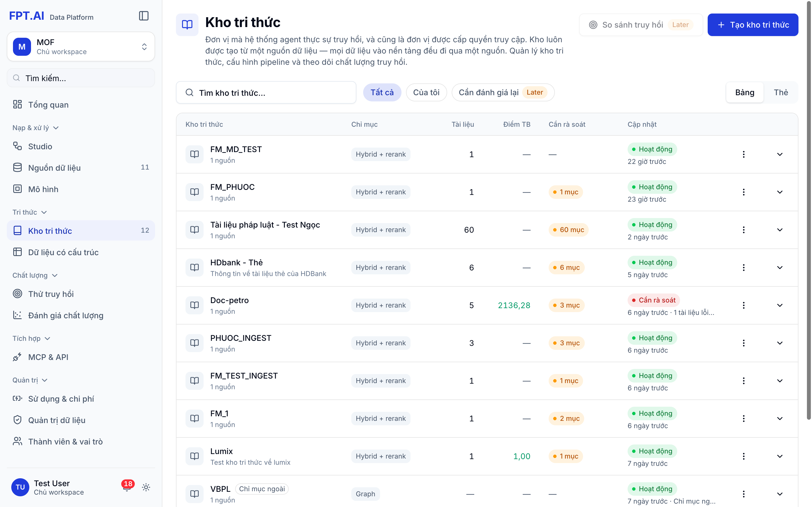Collapse the Nạp & xử lý section
812x507 pixels.
(36, 128)
